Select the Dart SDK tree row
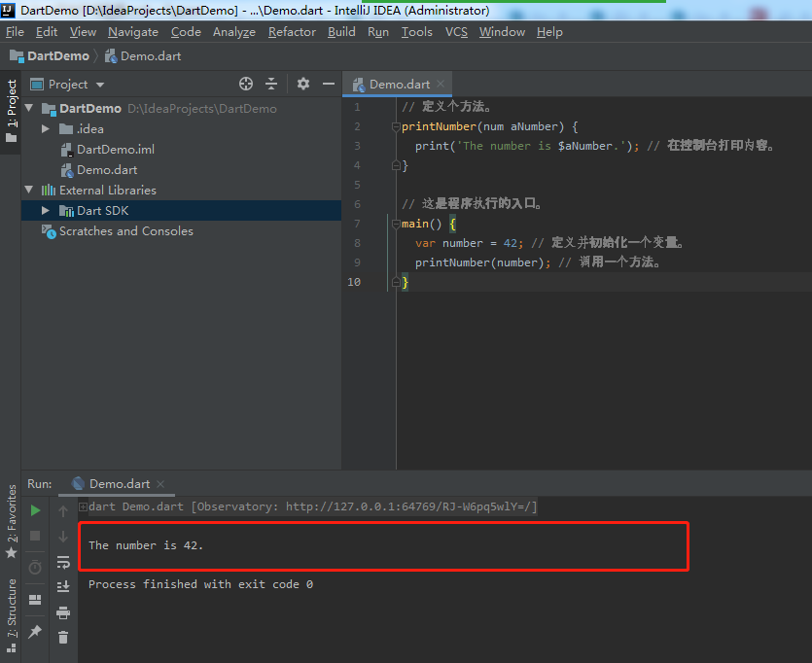 pyautogui.click(x=181, y=211)
